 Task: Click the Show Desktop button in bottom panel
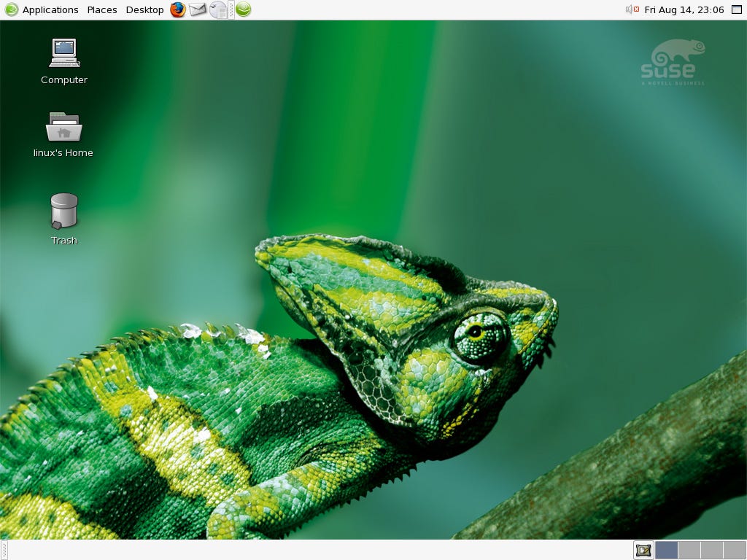click(x=643, y=551)
